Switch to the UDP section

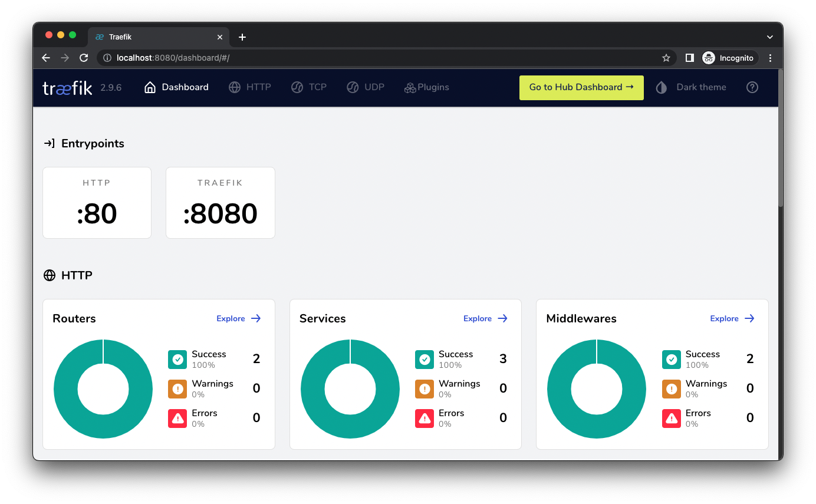(366, 87)
